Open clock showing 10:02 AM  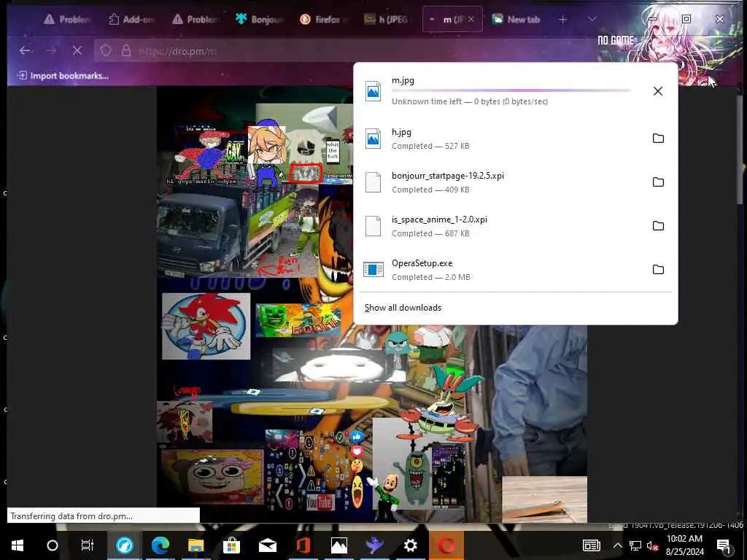click(x=684, y=545)
